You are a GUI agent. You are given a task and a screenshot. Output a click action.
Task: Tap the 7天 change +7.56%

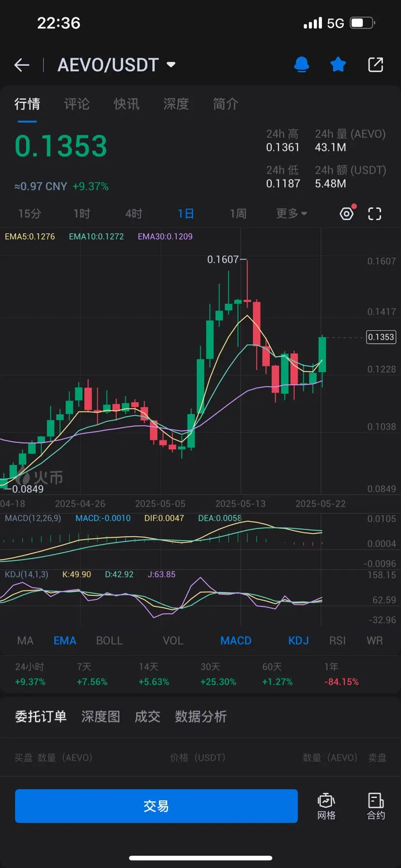coord(92,682)
